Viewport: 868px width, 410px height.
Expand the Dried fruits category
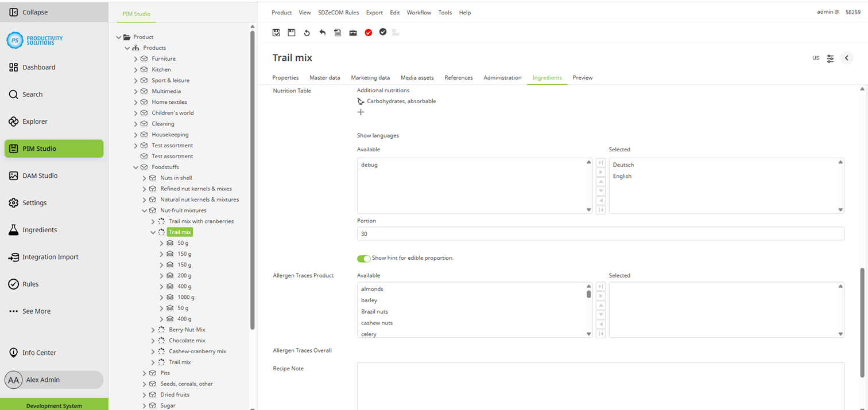[144, 395]
